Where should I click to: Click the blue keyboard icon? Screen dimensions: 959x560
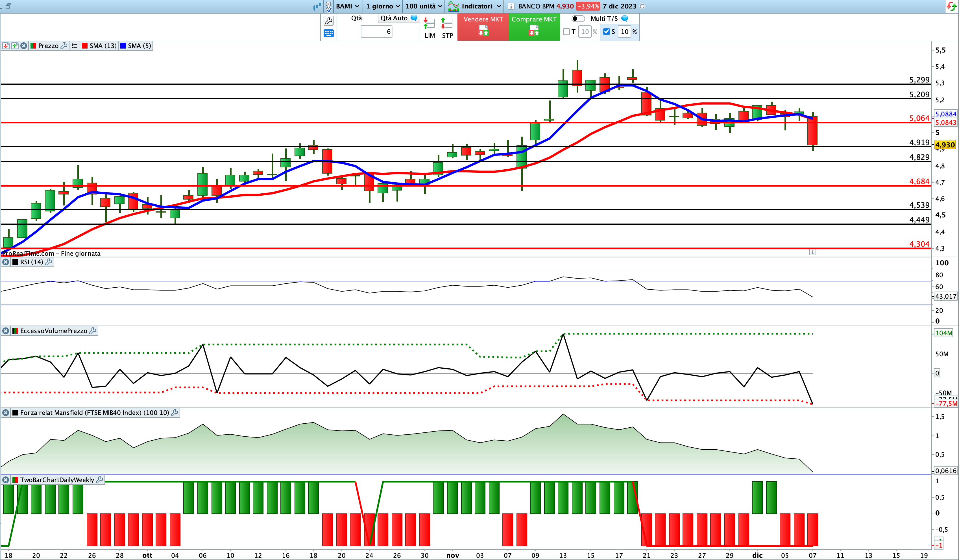point(328,34)
